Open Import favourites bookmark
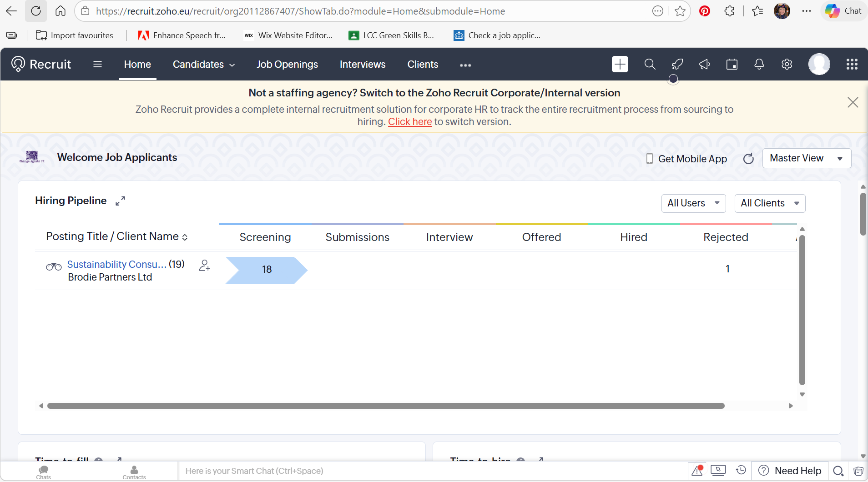The image size is (868, 482). pyautogui.click(x=74, y=35)
